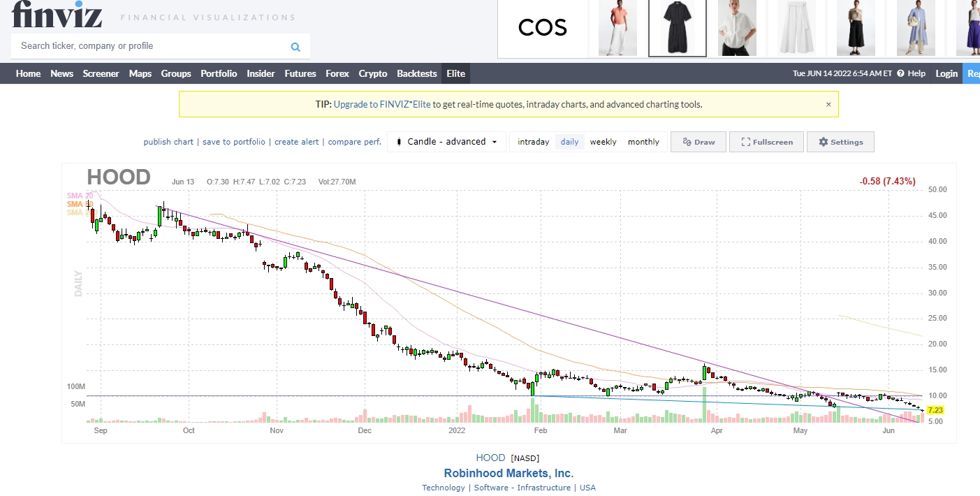980x496 pixels.
Task: Open the Portfolio page
Action: [219, 73]
